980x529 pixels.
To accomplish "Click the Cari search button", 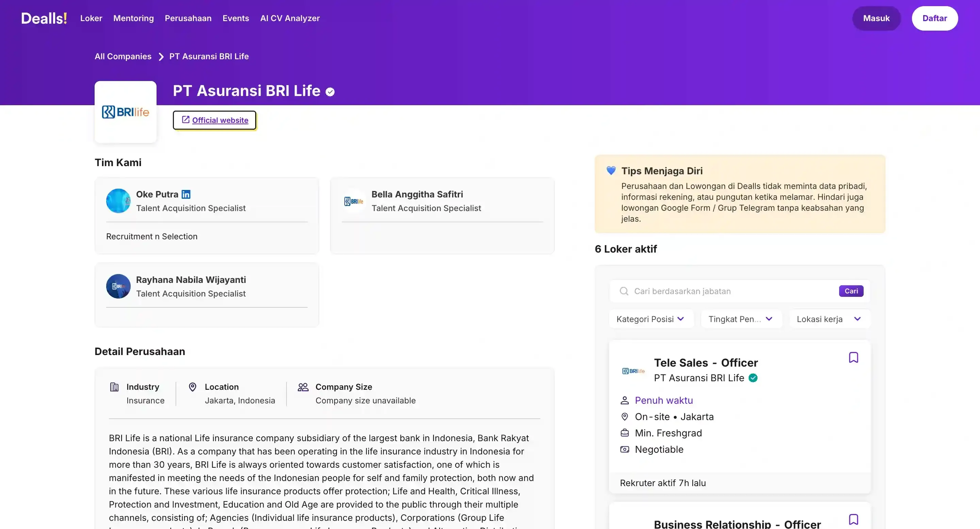I will pyautogui.click(x=851, y=291).
